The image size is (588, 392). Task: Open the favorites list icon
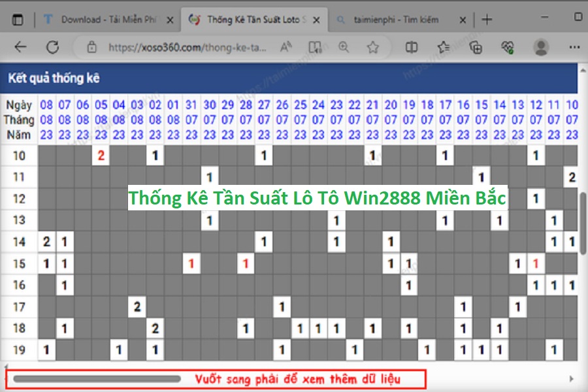click(444, 47)
